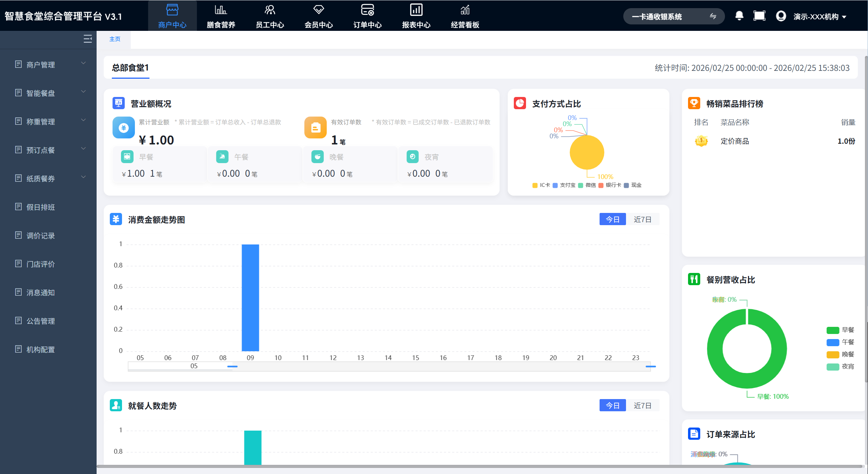Toggle 银行卡 in the payment legend
868x474 pixels.
tap(610, 185)
